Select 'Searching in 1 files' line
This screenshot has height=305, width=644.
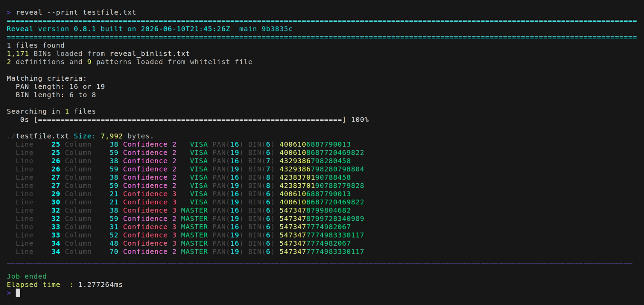[x=51, y=111]
